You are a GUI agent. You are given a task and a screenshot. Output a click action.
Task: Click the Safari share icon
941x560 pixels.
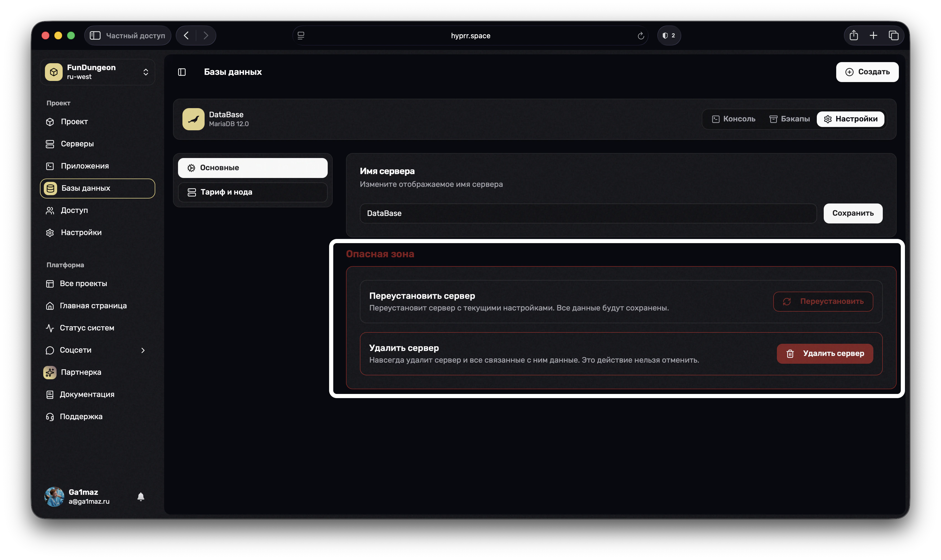853,35
